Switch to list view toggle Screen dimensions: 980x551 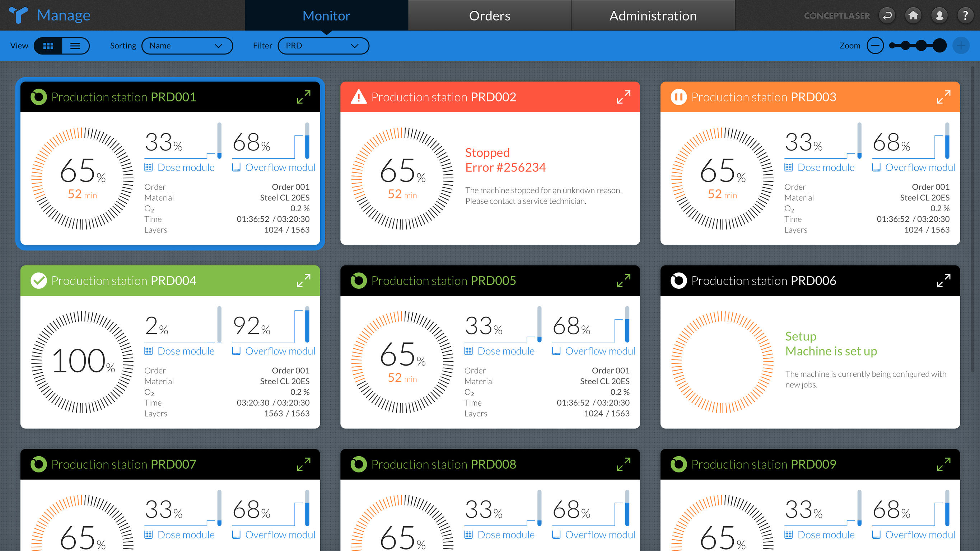[x=75, y=46]
